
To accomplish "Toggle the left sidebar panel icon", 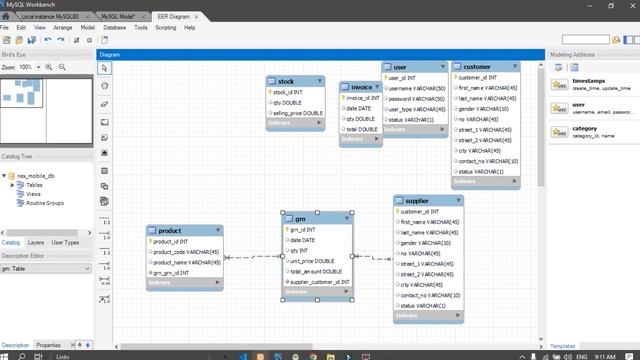I will pyautogui.click(x=628, y=40).
